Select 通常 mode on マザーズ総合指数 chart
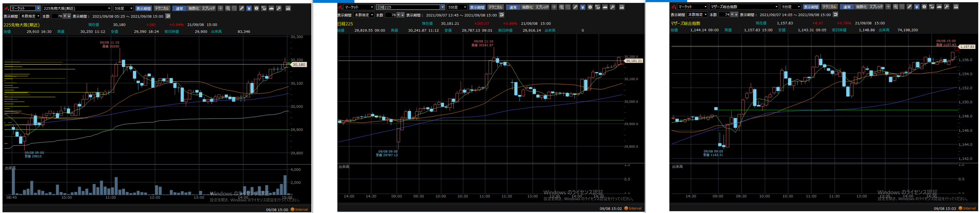The width and height of the screenshot is (980, 213). click(847, 7)
